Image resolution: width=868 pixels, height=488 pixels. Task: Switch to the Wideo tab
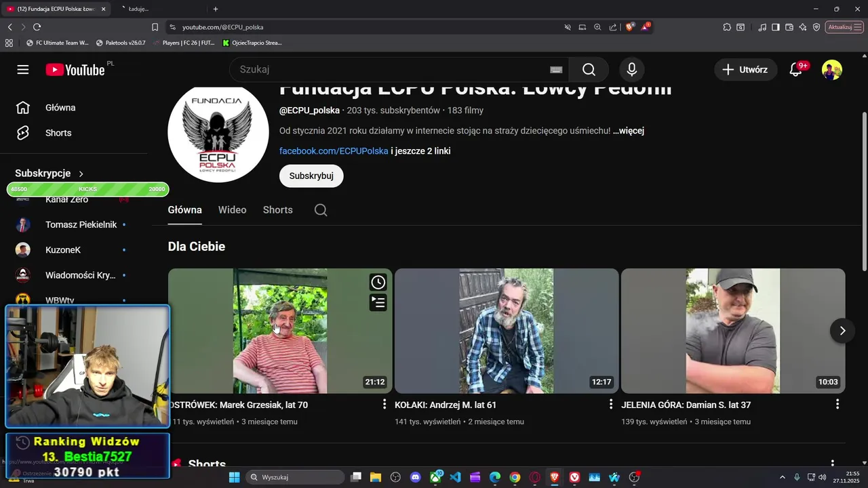pyautogui.click(x=232, y=210)
